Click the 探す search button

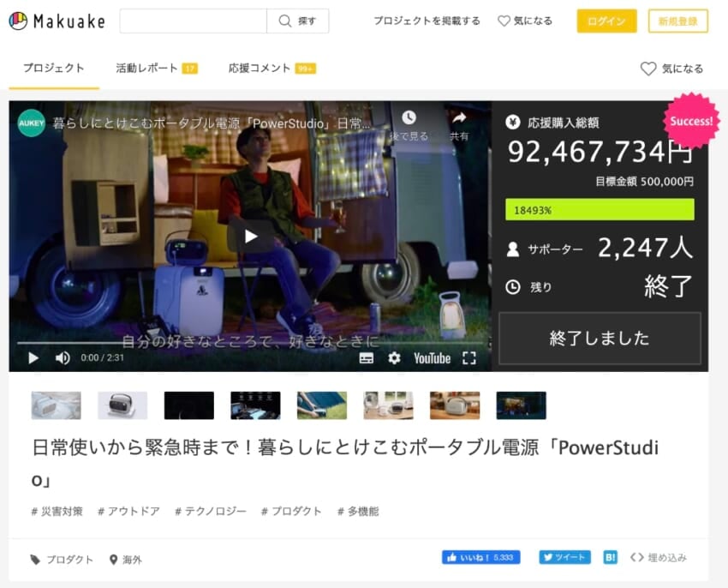(x=298, y=21)
